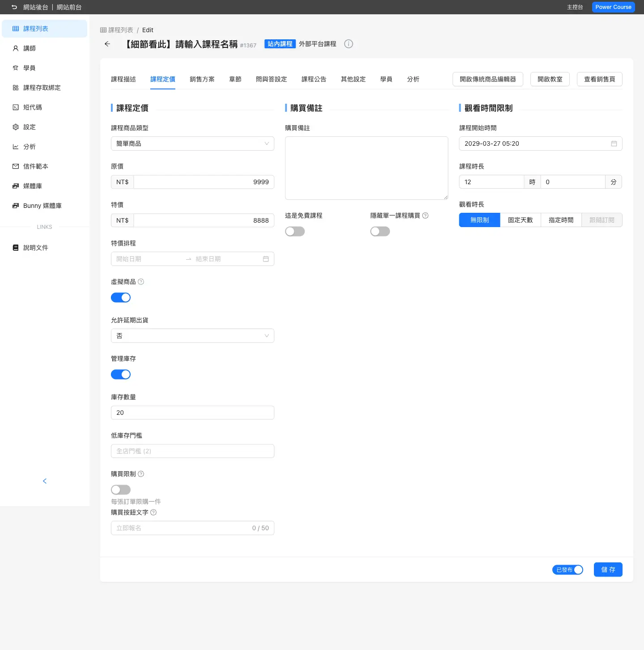Click the 開啟傳統商品編輯器 button

(488, 79)
